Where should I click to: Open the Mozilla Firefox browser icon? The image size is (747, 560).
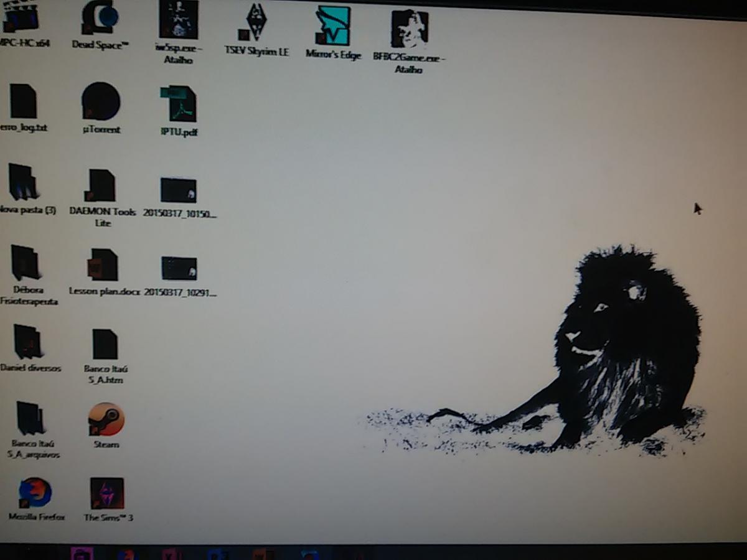coord(35,493)
